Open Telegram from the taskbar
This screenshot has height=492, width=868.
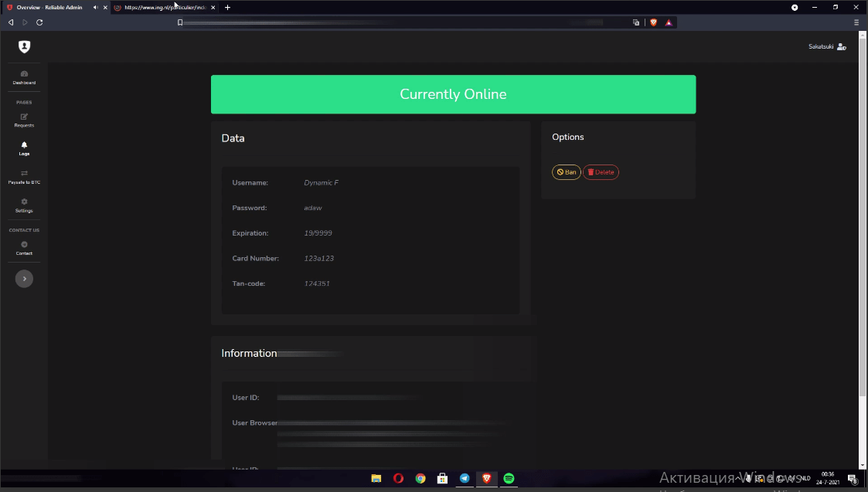pos(465,478)
